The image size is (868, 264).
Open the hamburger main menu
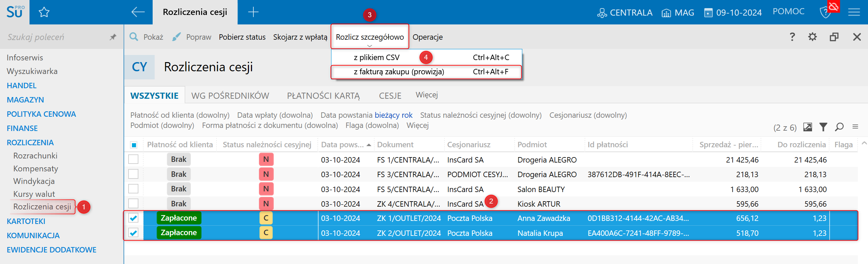pos(854,13)
